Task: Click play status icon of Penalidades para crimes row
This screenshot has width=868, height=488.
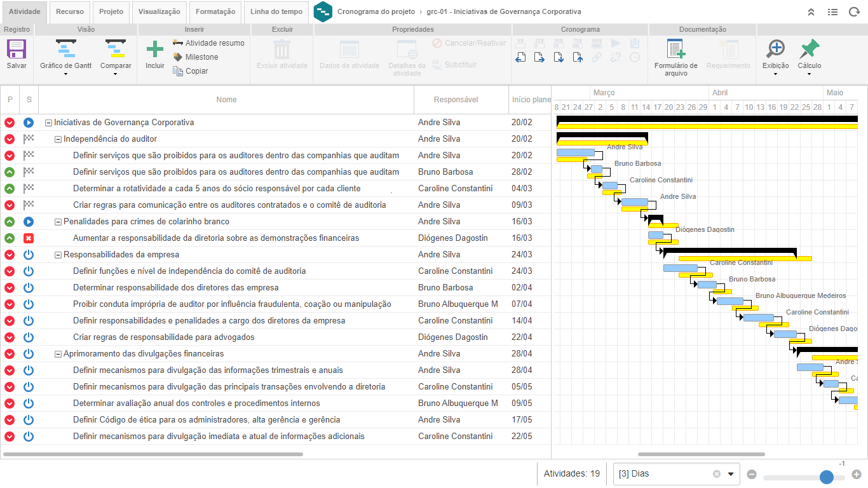Action: (29, 222)
